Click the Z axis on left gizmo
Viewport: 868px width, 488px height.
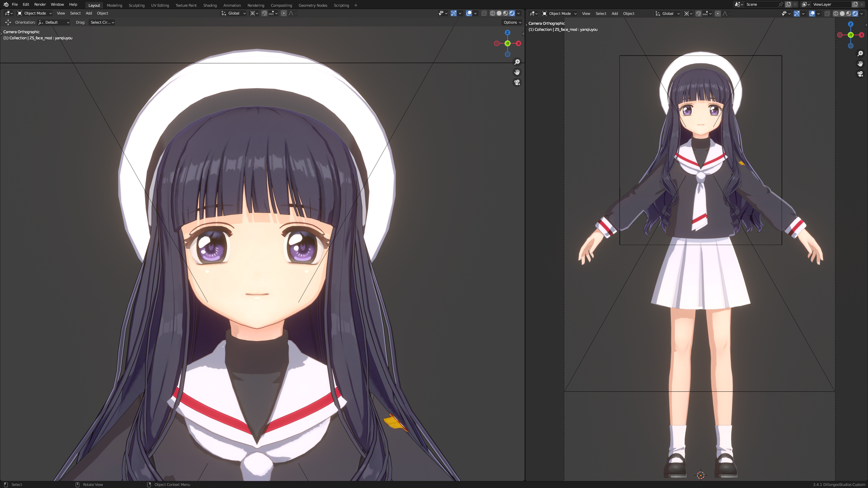[508, 33]
